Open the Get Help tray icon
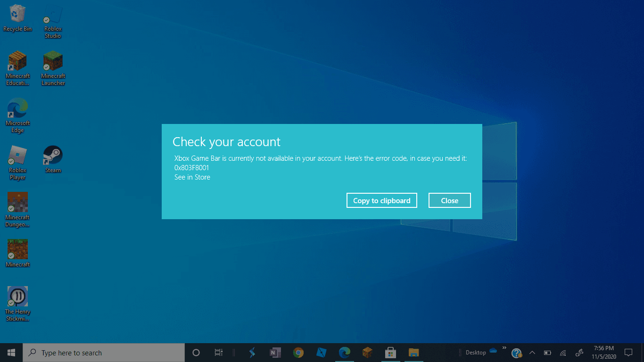This screenshot has height=362, width=644. (517, 353)
